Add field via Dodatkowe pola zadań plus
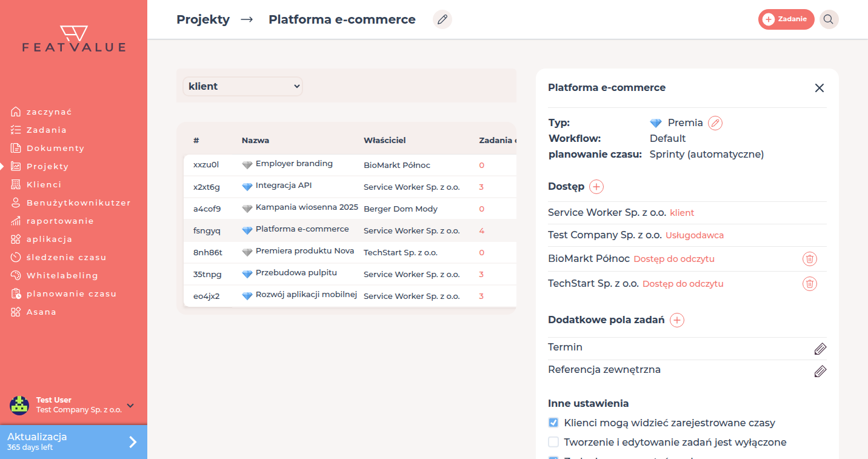 point(677,320)
